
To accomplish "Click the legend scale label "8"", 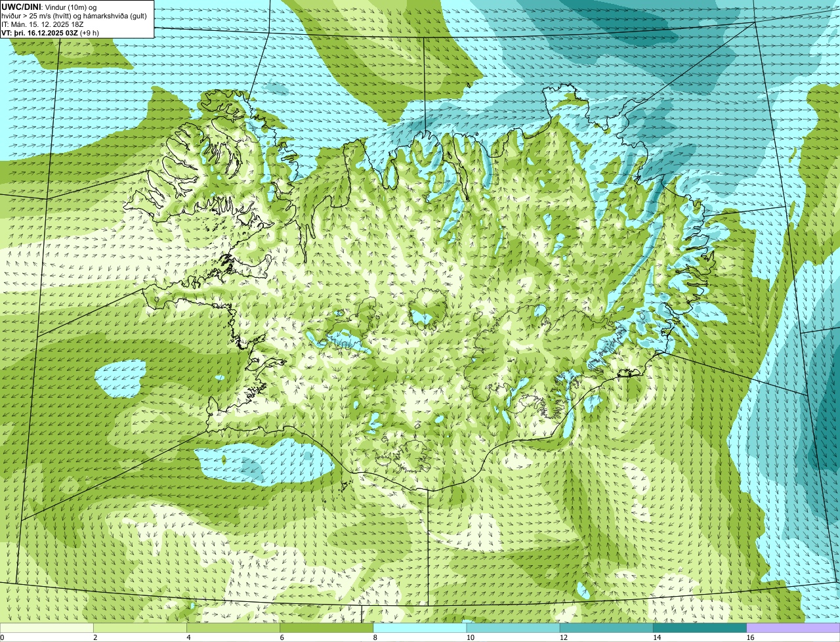I will (375, 637).
